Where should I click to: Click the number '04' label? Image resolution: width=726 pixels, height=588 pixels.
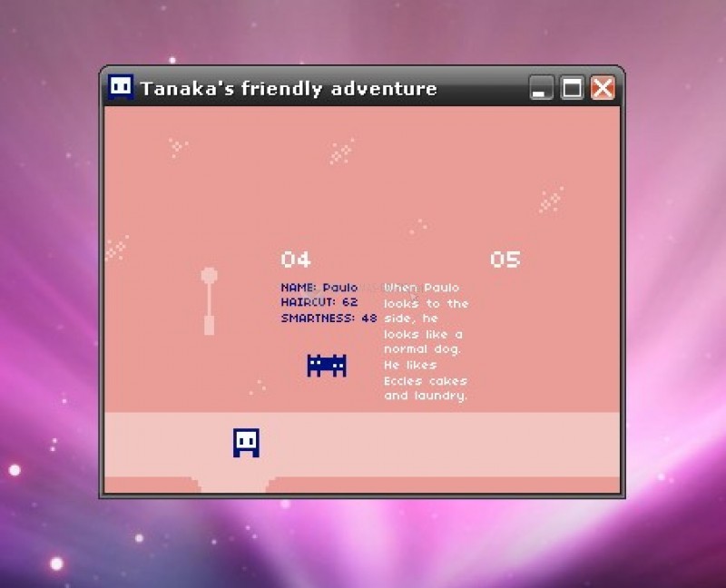pos(296,260)
